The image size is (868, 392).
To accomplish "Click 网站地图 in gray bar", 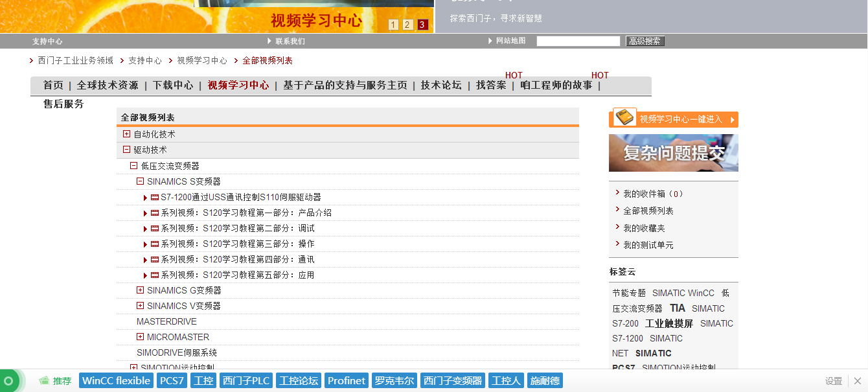I will click(511, 41).
